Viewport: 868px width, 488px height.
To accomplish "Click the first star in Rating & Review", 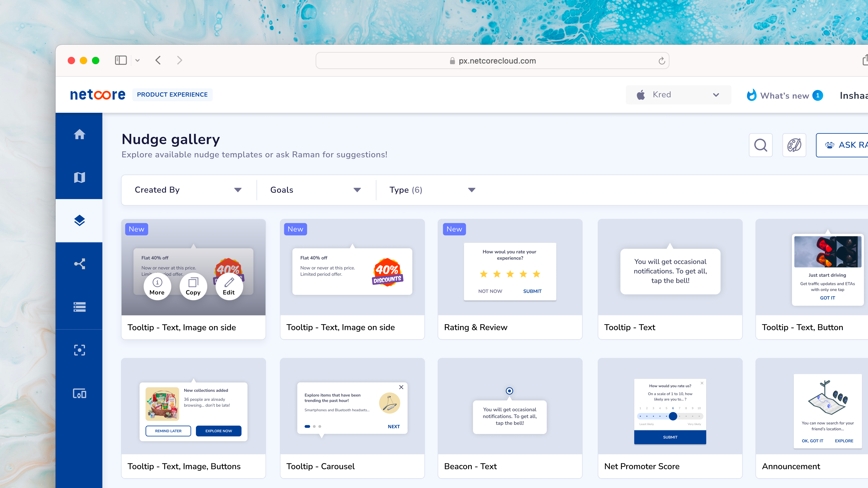I will point(484,274).
